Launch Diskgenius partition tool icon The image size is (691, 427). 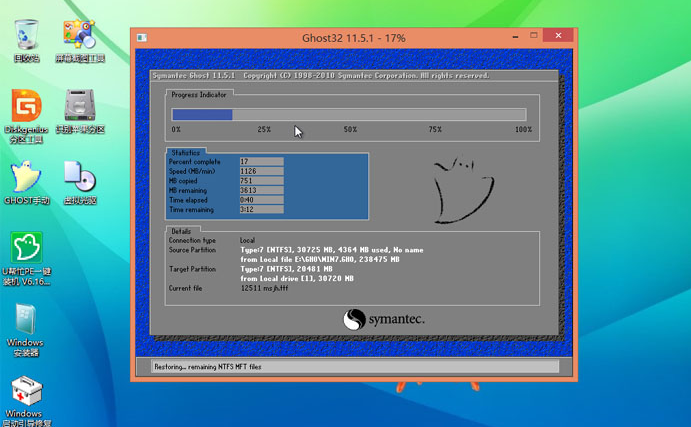[x=26, y=116]
